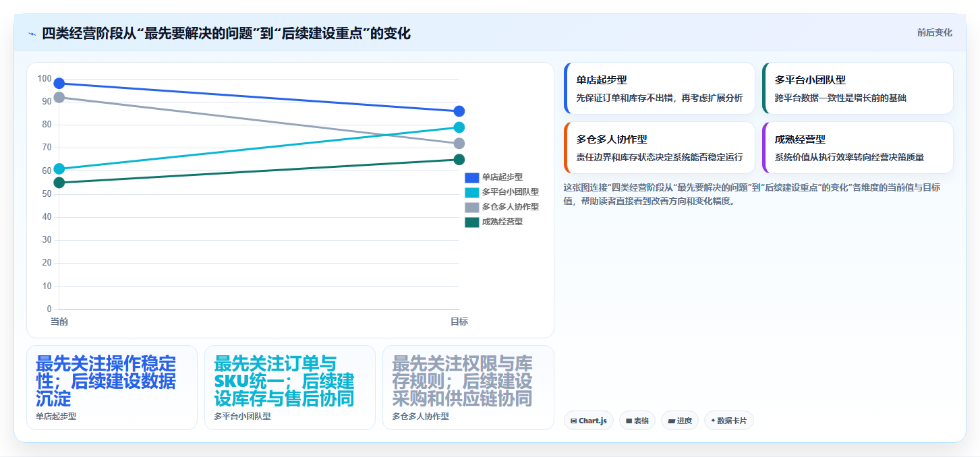Click the 表格 tag
This screenshot has width=980, height=457.
tap(637, 421)
